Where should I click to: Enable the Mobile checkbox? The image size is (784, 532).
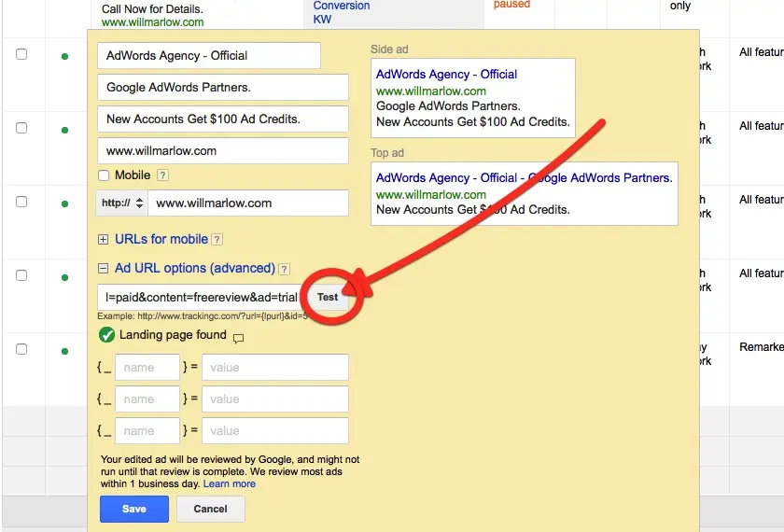pyautogui.click(x=104, y=175)
